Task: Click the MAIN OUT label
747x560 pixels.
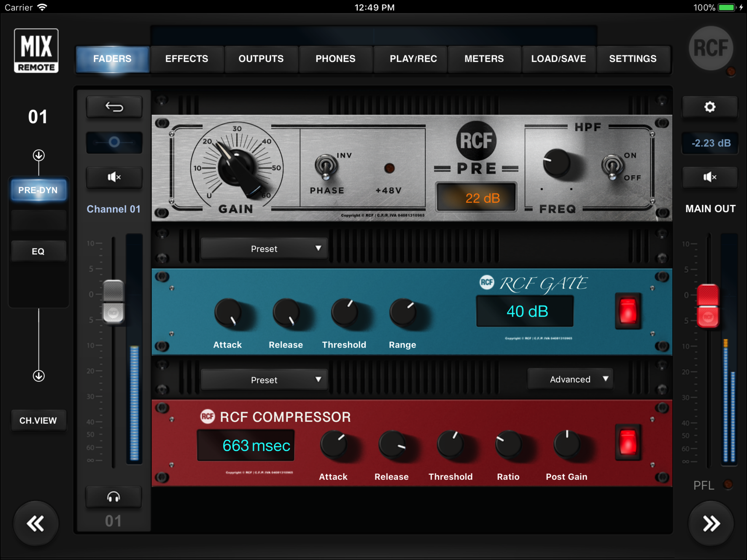Action: pyautogui.click(x=711, y=209)
